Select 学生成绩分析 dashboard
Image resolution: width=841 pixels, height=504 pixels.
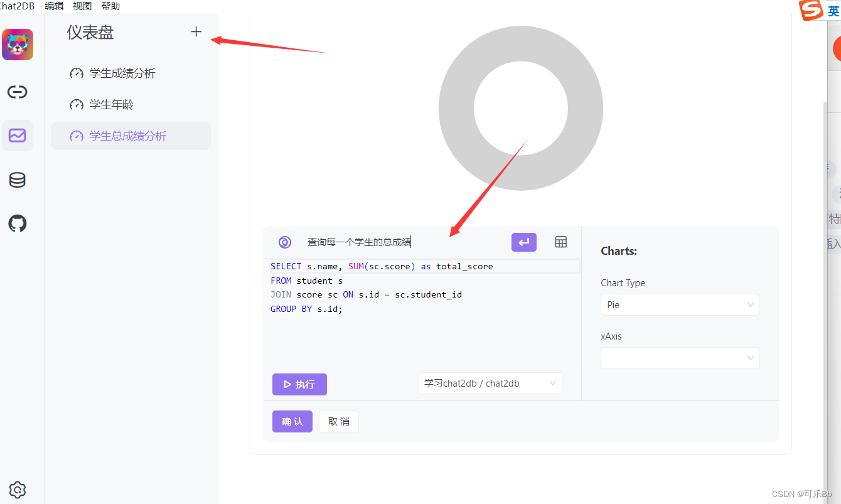131,73
